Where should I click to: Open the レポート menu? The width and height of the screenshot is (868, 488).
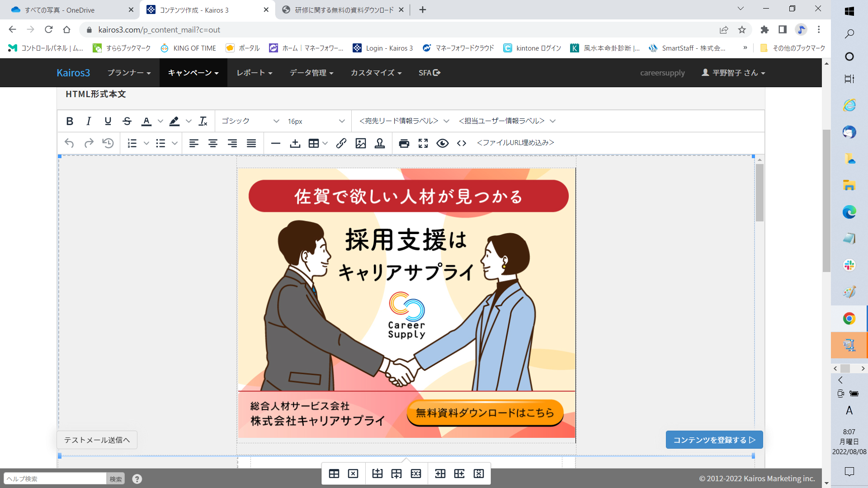point(255,73)
